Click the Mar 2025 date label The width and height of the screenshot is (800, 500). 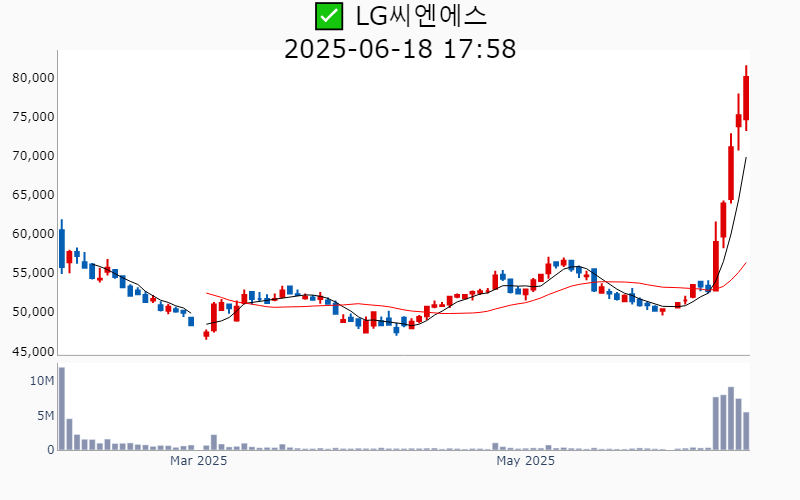(198, 461)
